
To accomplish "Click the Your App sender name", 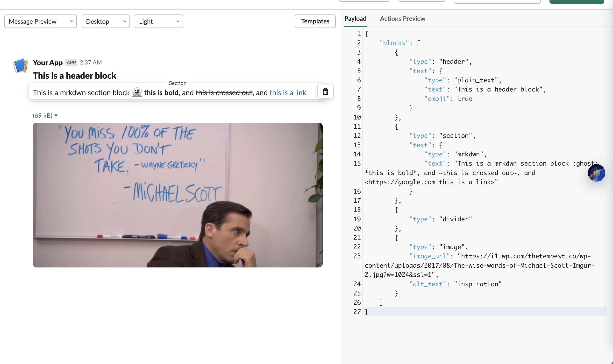I will tap(48, 63).
